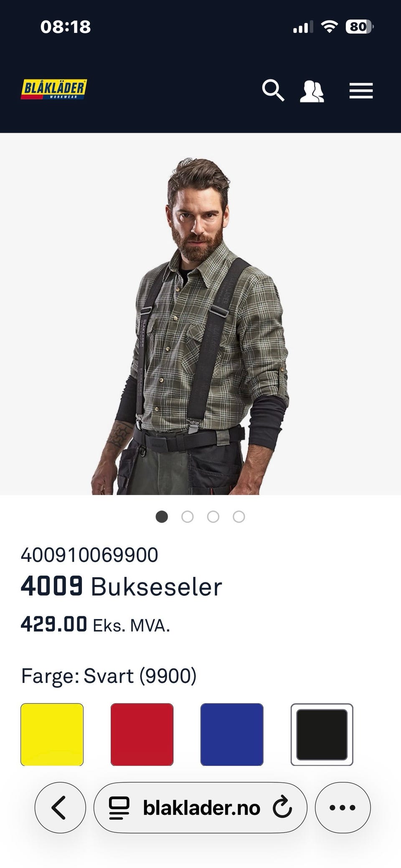This screenshot has height=868, width=401.
Task: Open the page settings icon beside the URL
Action: pos(119,808)
